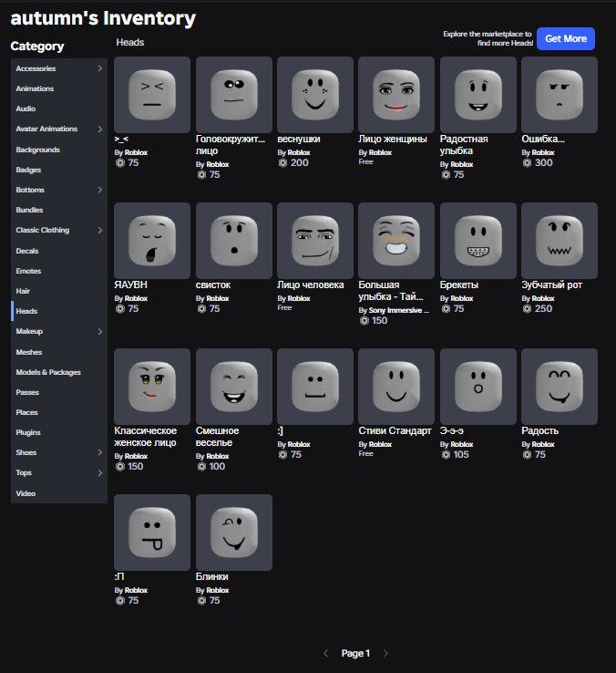
Task: Open the :П tongue head thumbnail
Action: pos(152,533)
